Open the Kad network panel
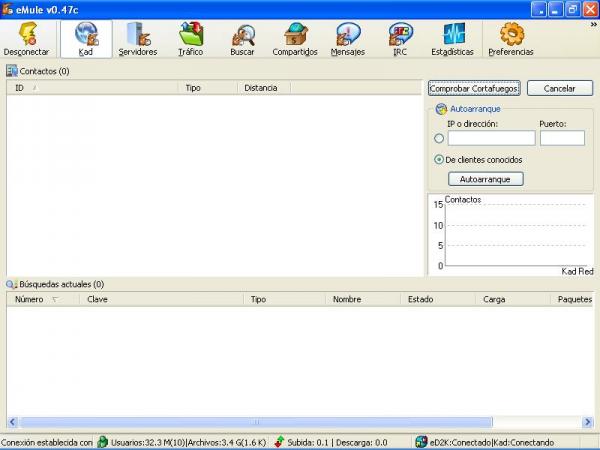This screenshot has width=600, height=450. (x=86, y=39)
